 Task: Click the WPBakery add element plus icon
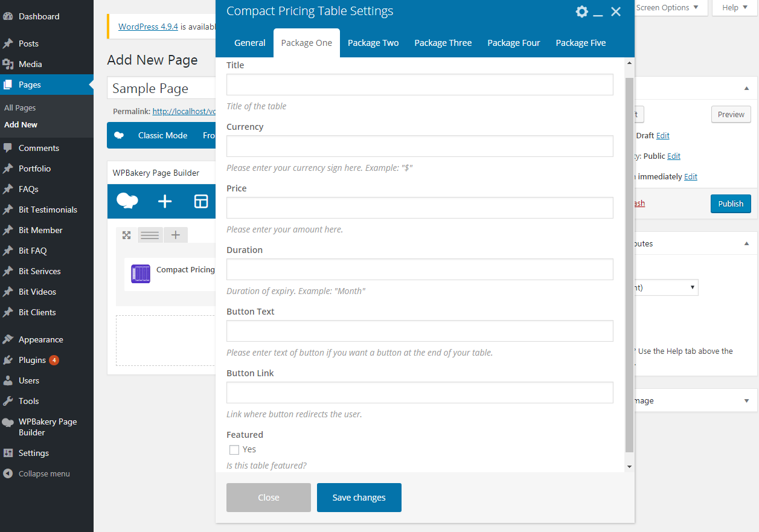pos(165,202)
